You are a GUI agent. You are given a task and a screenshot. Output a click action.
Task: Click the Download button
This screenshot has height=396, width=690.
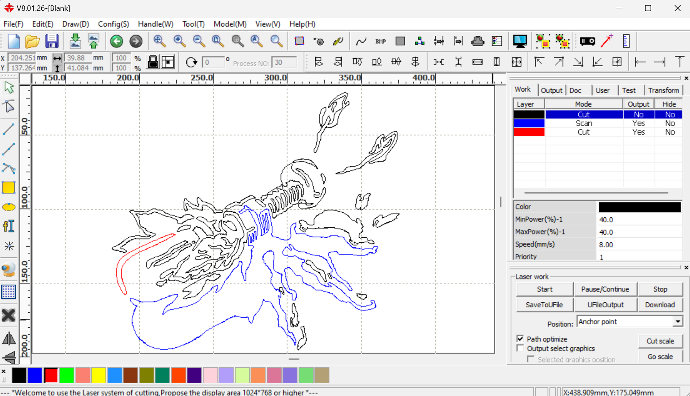pos(660,304)
